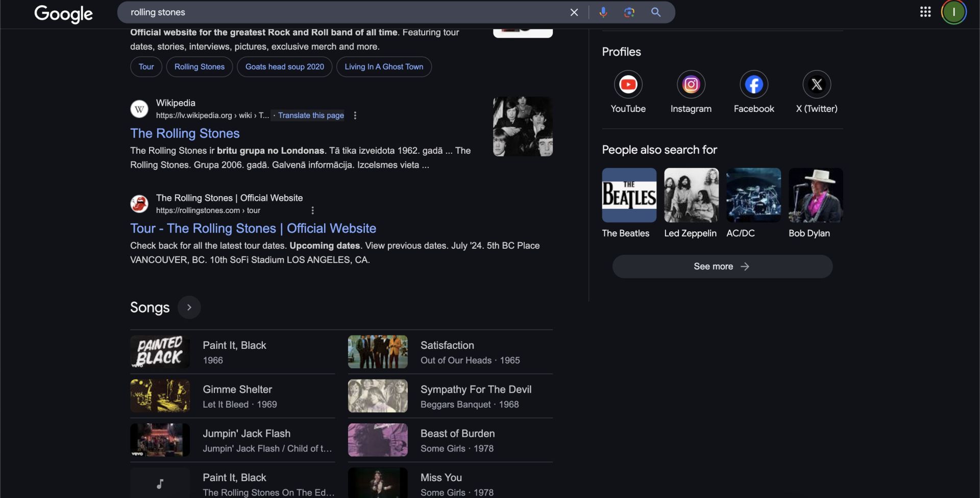Click The Beatles related search card

point(629,203)
